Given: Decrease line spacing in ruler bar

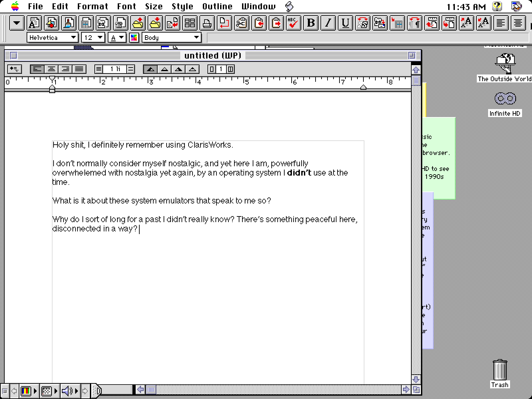Looking at the screenshot, I should [x=98, y=69].
